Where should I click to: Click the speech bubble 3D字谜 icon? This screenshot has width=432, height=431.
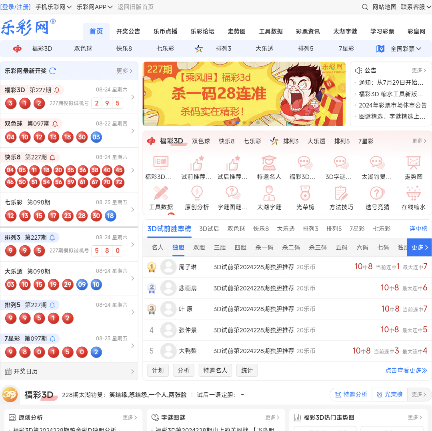[341, 163]
